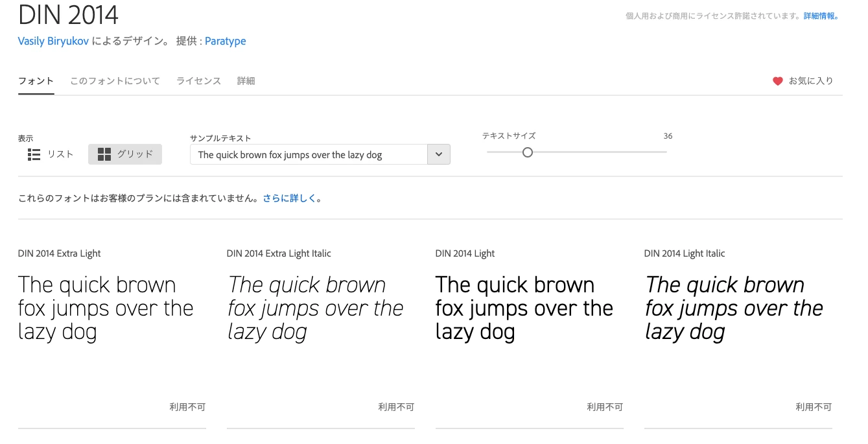Open the 詳細情報 license link
868x444 pixels.
[821, 16]
